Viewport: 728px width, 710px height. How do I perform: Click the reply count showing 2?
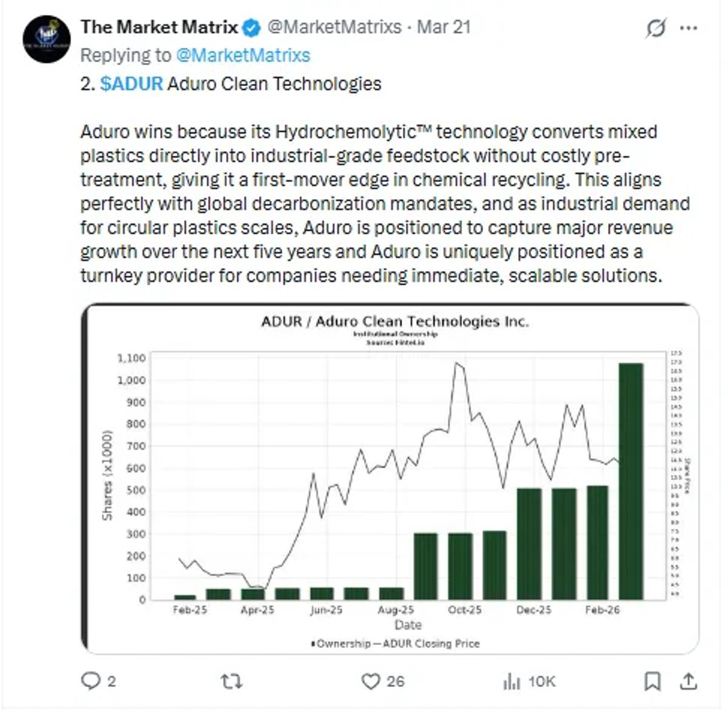pos(110,681)
